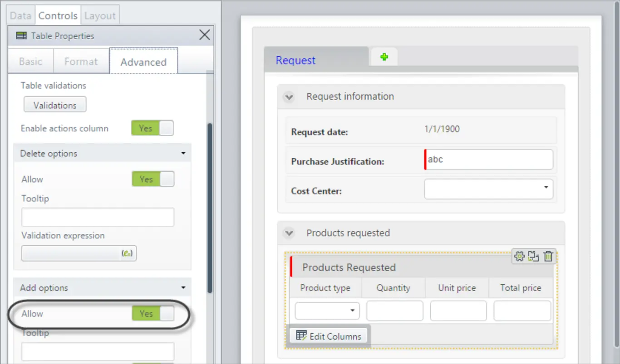Add a new form tab with green plus
Image resolution: width=620 pixels, height=364 pixels.
click(x=384, y=57)
